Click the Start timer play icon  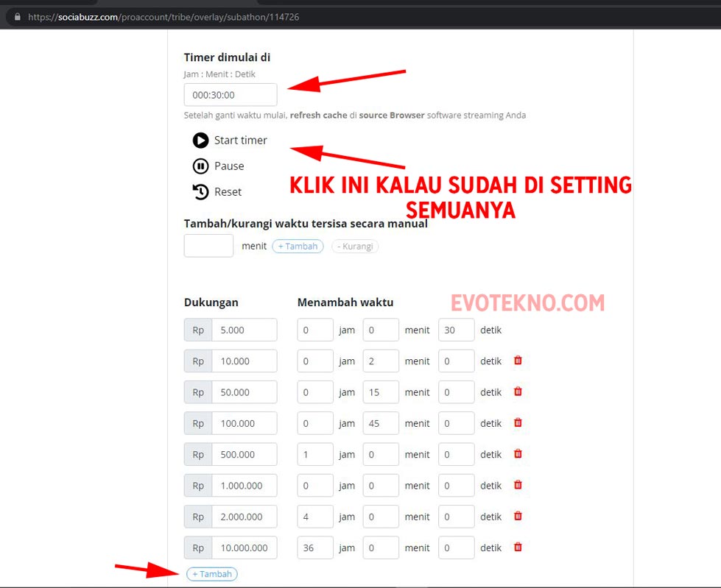click(200, 141)
